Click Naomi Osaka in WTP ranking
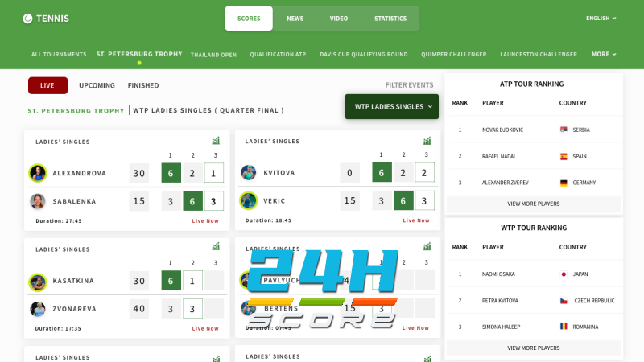This screenshot has height=362, width=644. coord(498,274)
